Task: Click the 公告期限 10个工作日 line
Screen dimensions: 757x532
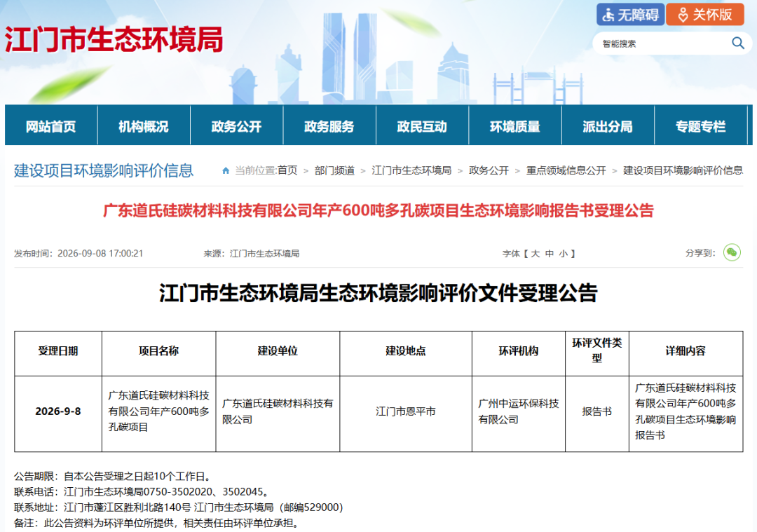Action: pyautogui.click(x=114, y=477)
